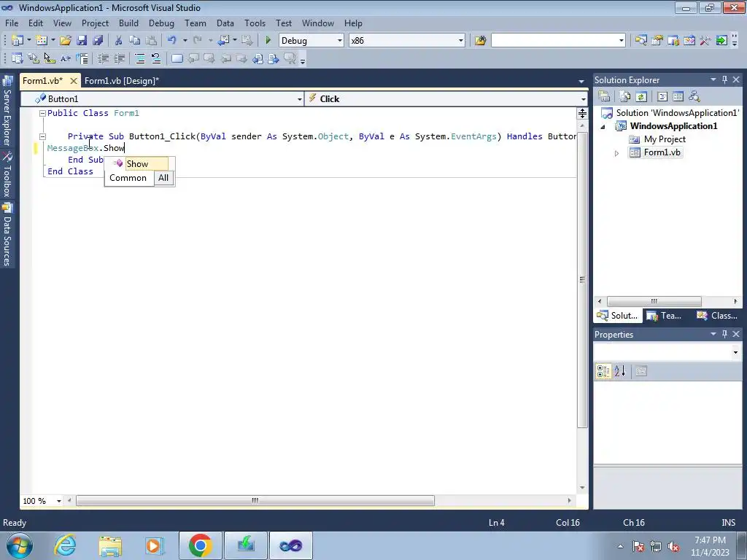Open the Click method name dropdown
The image size is (747, 560).
[583, 99]
